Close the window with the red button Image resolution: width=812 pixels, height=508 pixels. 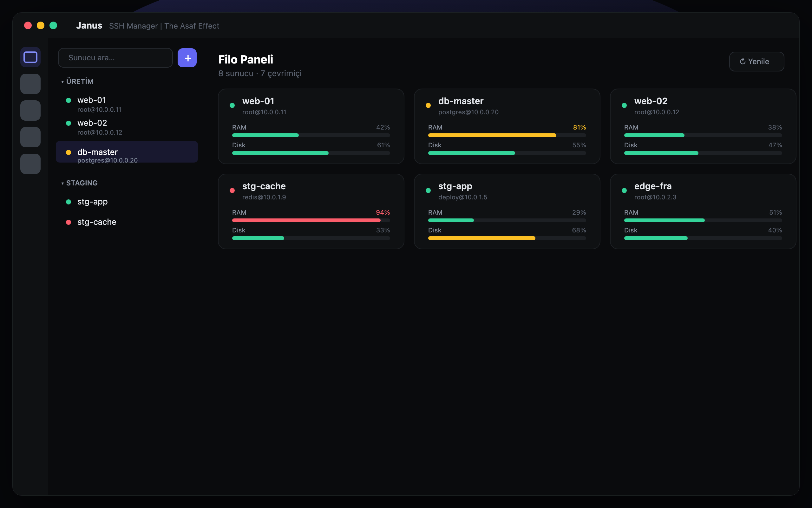pos(28,25)
